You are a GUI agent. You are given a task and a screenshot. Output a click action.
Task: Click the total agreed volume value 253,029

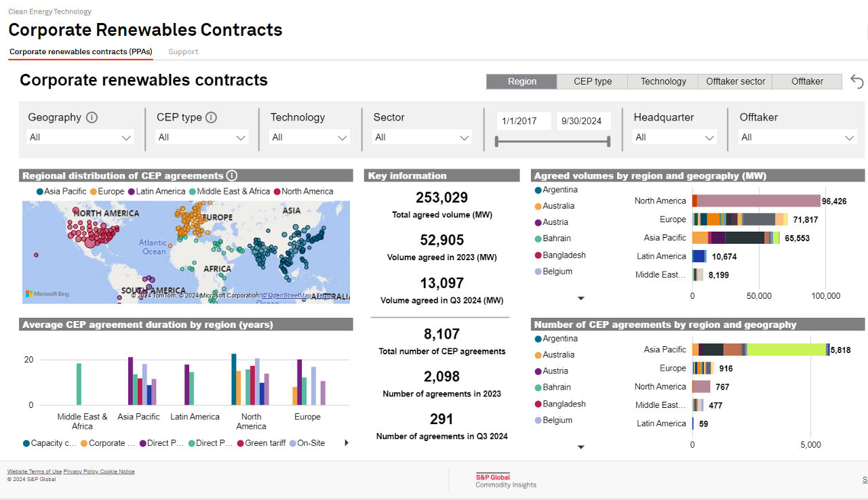tap(441, 198)
